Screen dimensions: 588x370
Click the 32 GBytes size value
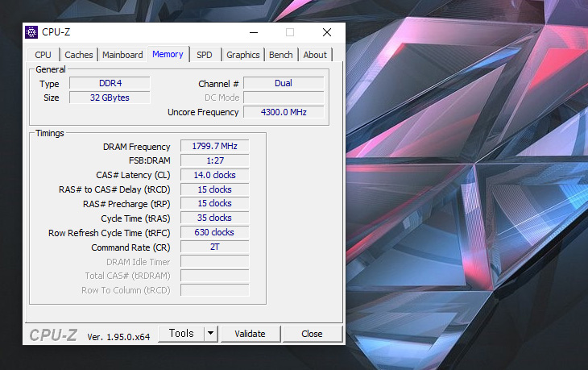tap(110, 98)
